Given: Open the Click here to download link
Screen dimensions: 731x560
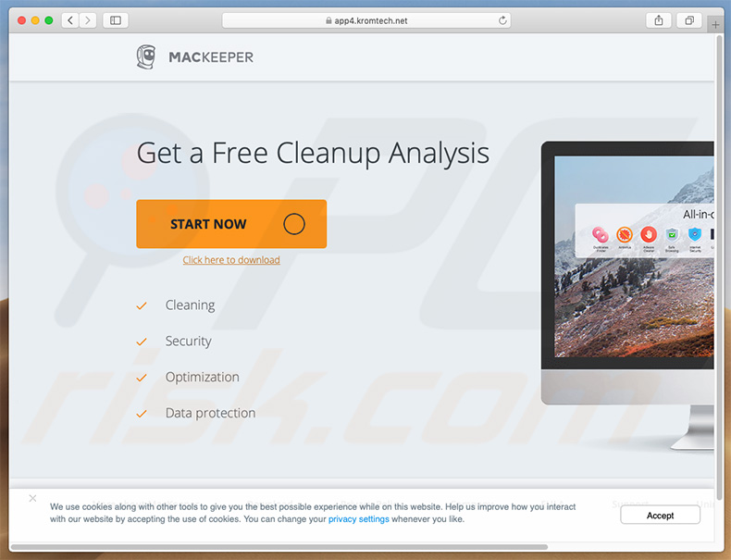Looking at the screenshot, I should [231, 260].
